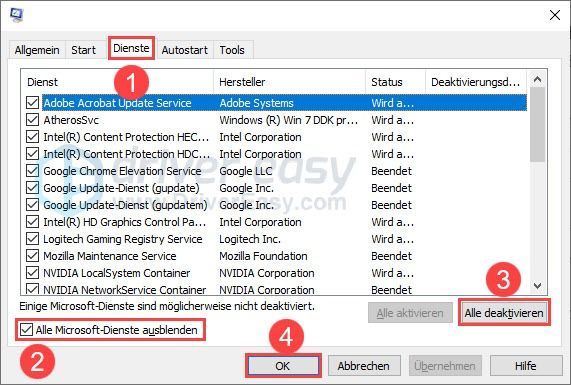This screenshot has height=385, width=571.
Task: Select the Tools tab
Action: tap(232, 50)
